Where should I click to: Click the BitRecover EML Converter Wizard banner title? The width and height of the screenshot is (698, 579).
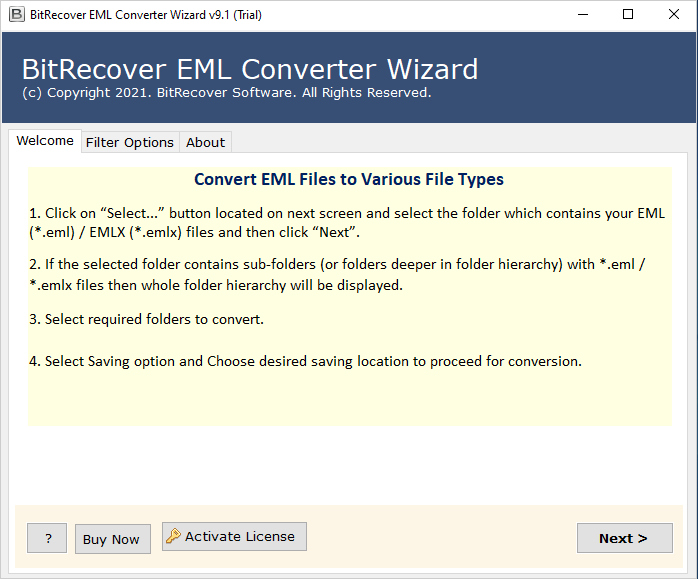tap(250, 69)
